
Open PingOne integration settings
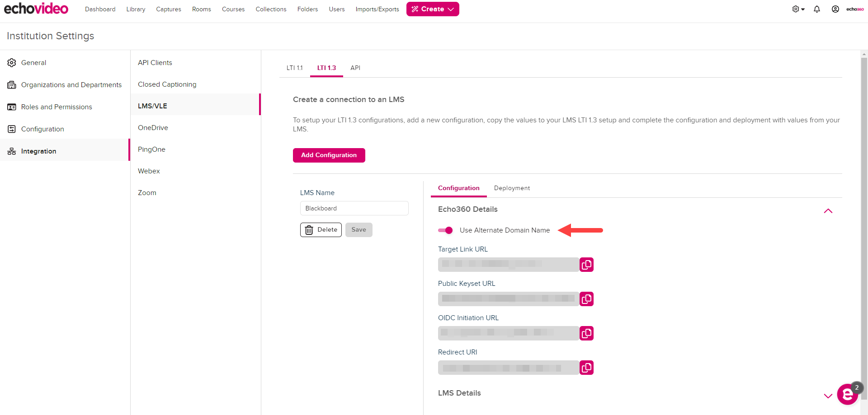[196, 149]
